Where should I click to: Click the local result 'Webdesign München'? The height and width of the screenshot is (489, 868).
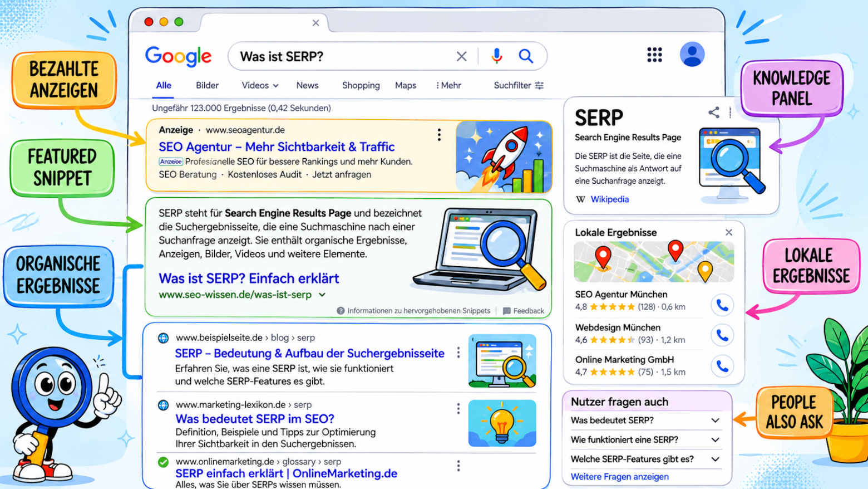pos(618,327)
